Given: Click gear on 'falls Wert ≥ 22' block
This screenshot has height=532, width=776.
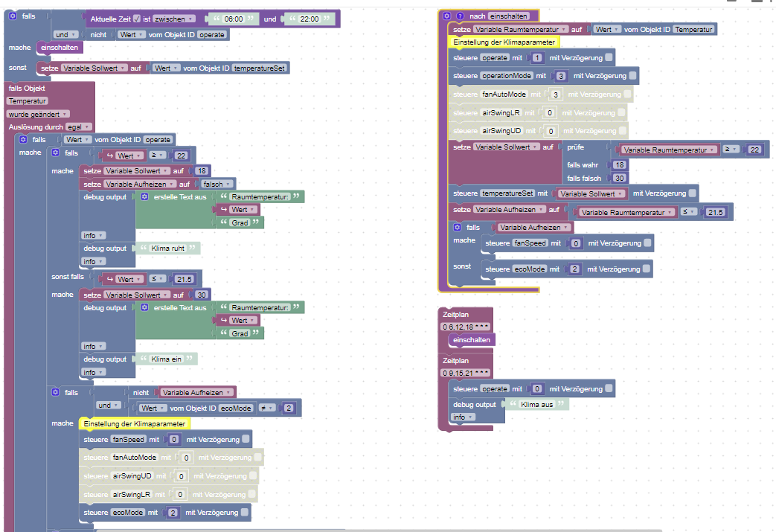Looking at the screenshot, I should pos(55,153).
